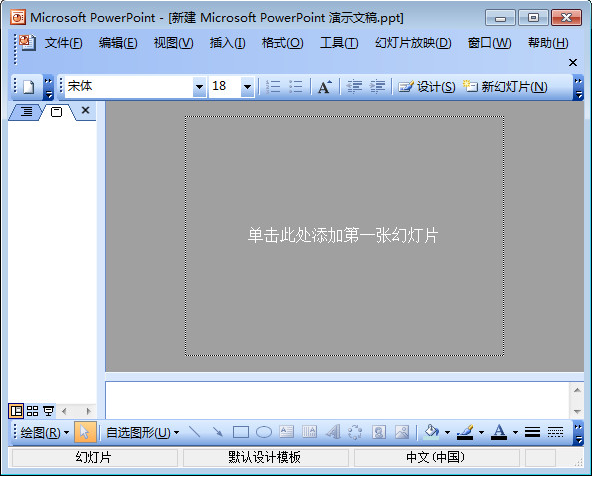Open the AutoShapes (自选图形) menu
This screenshot has height=482, width=595.
click(142, 432)
